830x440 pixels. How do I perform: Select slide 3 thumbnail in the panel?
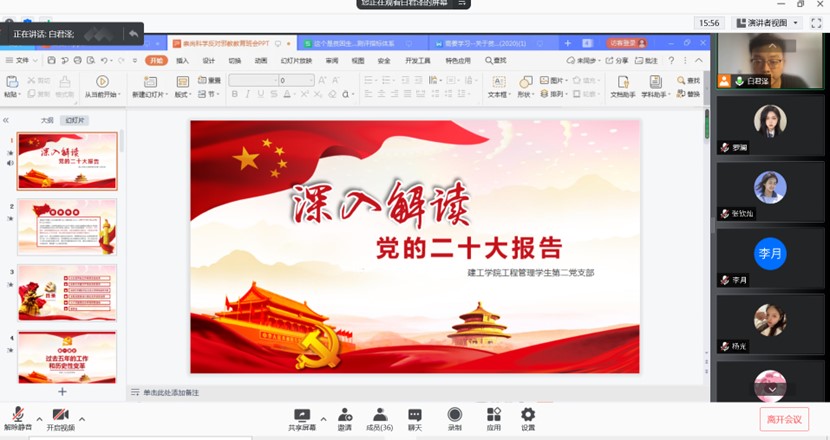pyautogui.click(x=67, y=293)
